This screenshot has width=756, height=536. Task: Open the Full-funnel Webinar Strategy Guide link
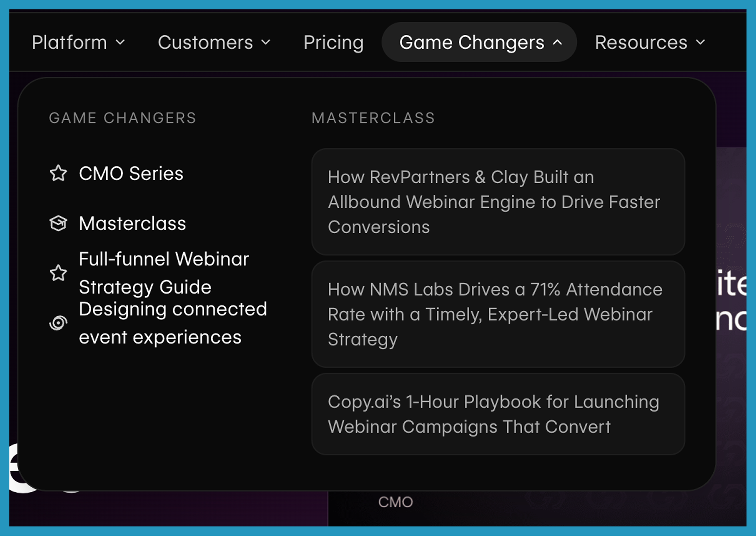click(164, 273)
